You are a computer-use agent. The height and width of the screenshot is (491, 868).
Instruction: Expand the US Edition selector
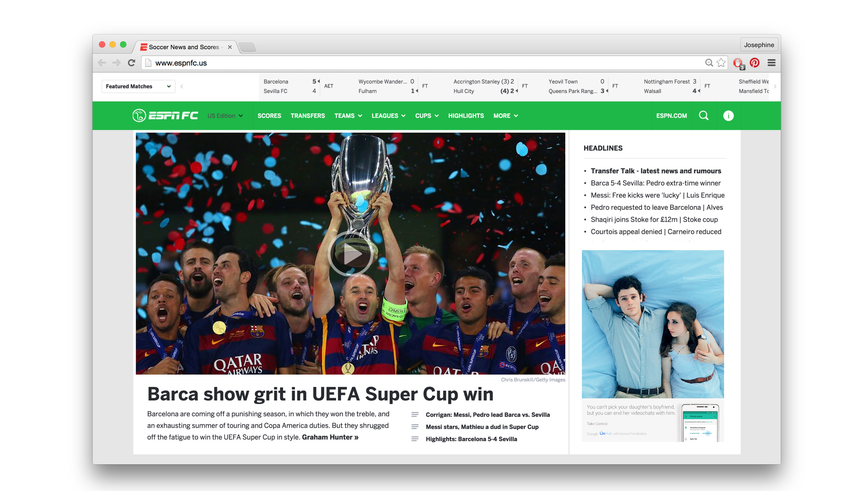pos(225,116)
